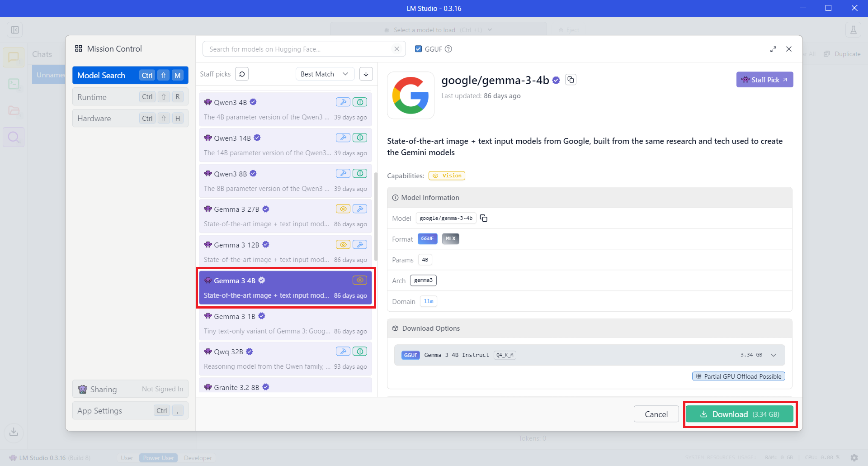Open the My Models folder icon
868x466 pixels.
pyautogui.click(x=14, y=110)
